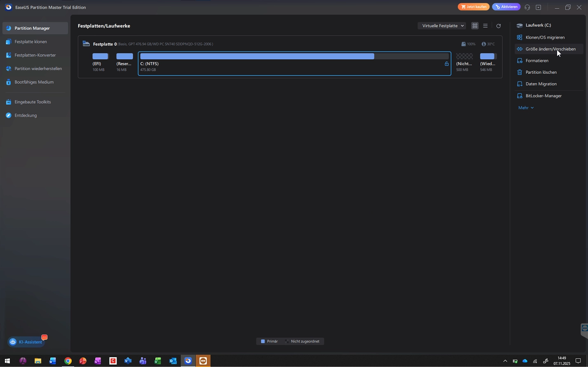Screen dimensions: 588x367
Task: Choose Formatieren in the right panel
Action: (x=537, y=61)
